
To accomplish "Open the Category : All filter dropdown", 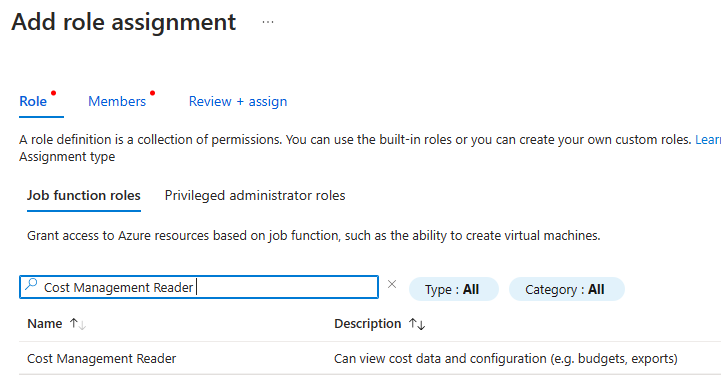I will [566, 289].
